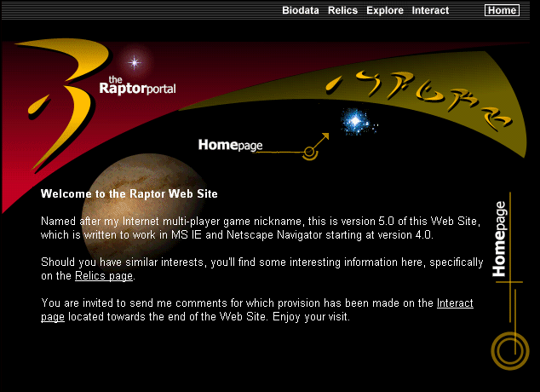Go to the Explore section

click(x=385, y=10)
